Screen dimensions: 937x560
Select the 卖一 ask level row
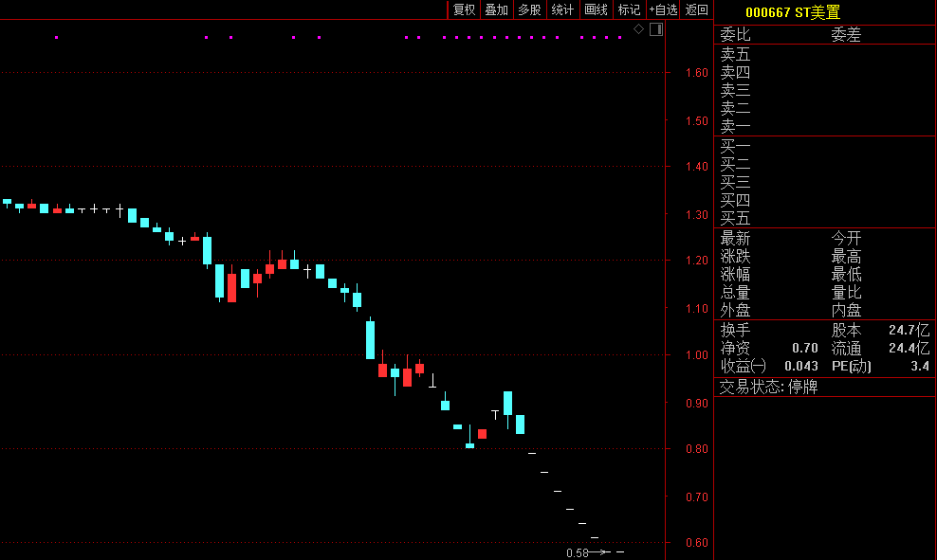coord(735,126)
